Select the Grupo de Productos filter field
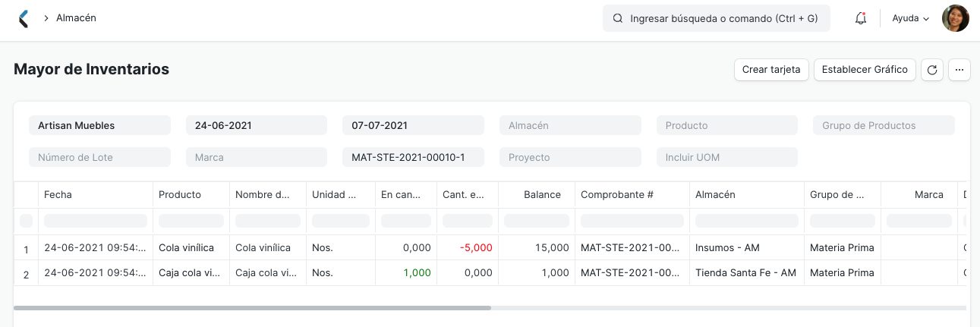Image resolution: width=980 pixels, height=327 pixels. pyautogui.click(x=884, y=125)
